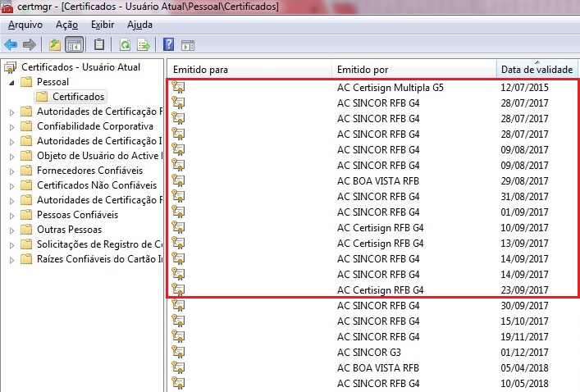Click the Back arrow toolbar icon

11,45
